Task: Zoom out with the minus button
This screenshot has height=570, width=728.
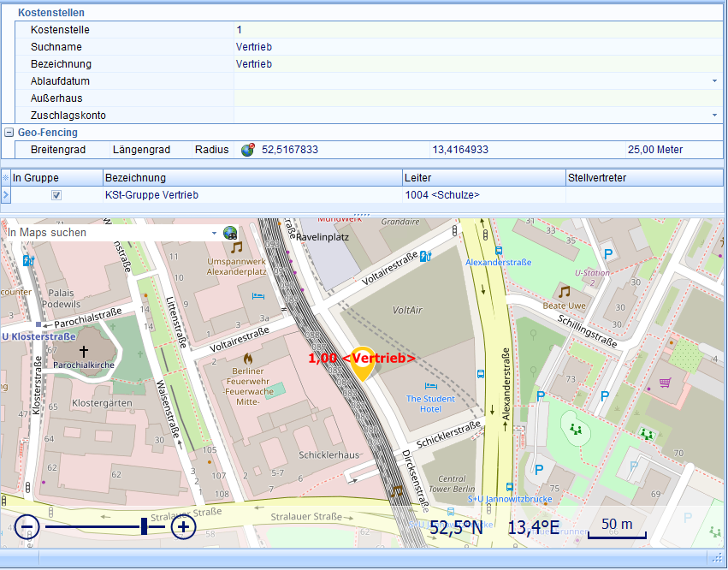Action: click(27, 527)
